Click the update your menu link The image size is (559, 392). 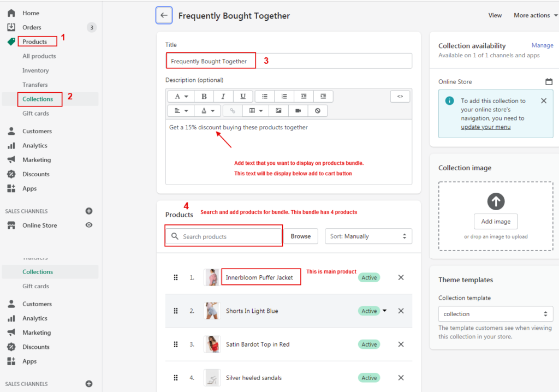coord(485,127)
